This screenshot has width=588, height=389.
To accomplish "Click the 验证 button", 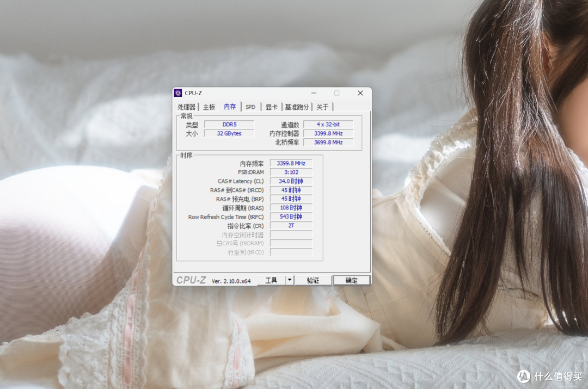I will tap(313, 280).
